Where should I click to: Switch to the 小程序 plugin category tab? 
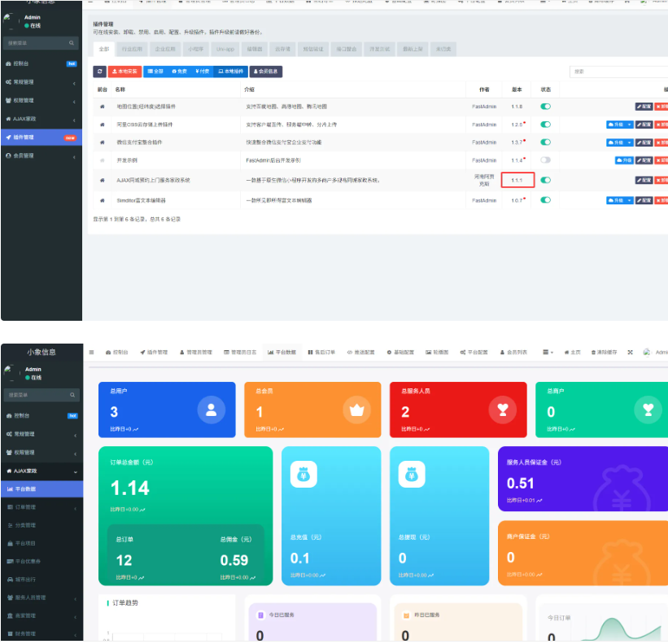pyautogui.click(x=196, y=49)
